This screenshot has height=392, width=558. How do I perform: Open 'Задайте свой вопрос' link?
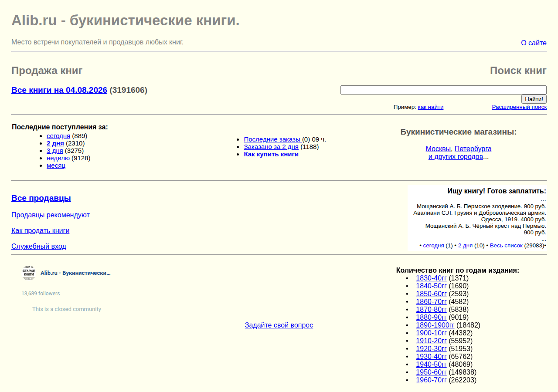click(279, 325)
